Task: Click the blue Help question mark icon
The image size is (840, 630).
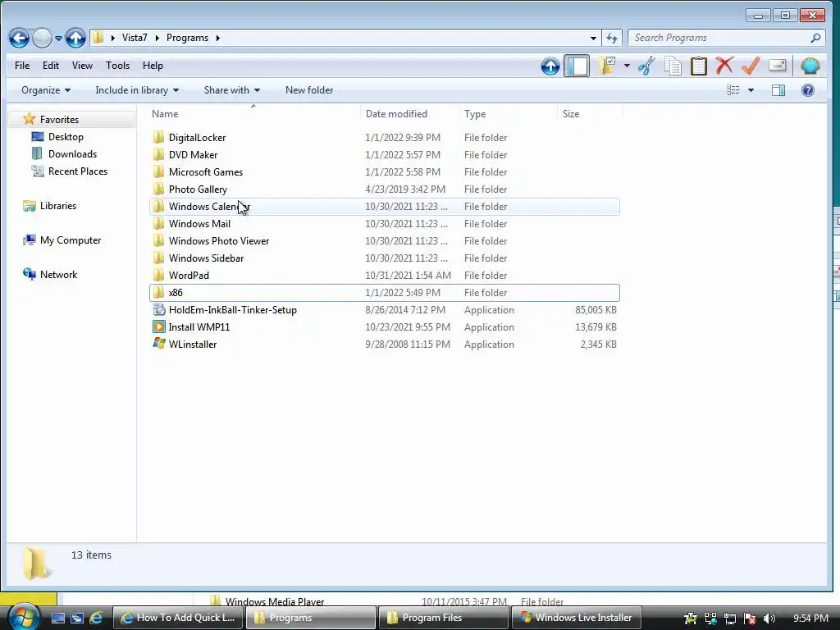Action: click(x=808, y=90)
